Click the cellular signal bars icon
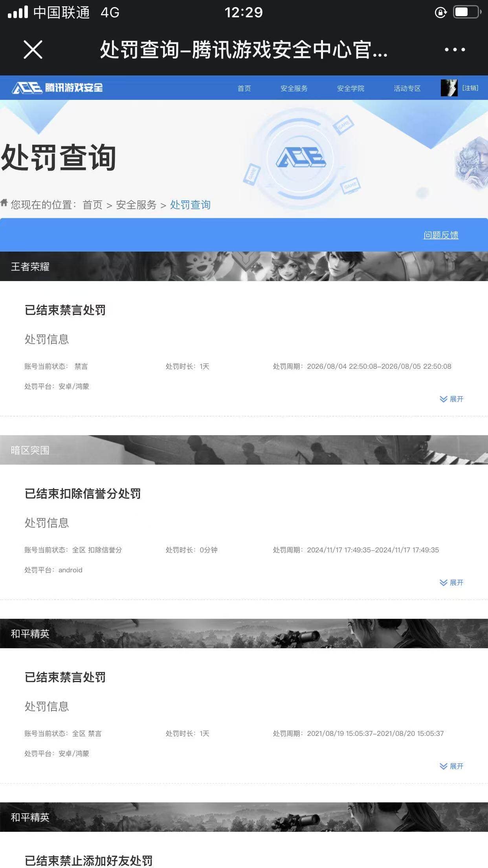The width and height of the screenshot is (488, 868). click(18, 12)
